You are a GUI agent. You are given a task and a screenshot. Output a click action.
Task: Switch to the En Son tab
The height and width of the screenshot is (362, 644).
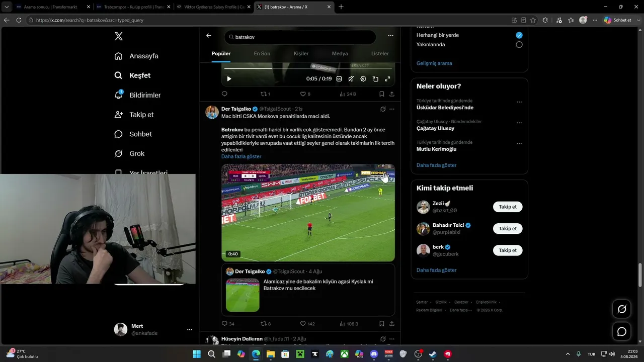(262, 54)
